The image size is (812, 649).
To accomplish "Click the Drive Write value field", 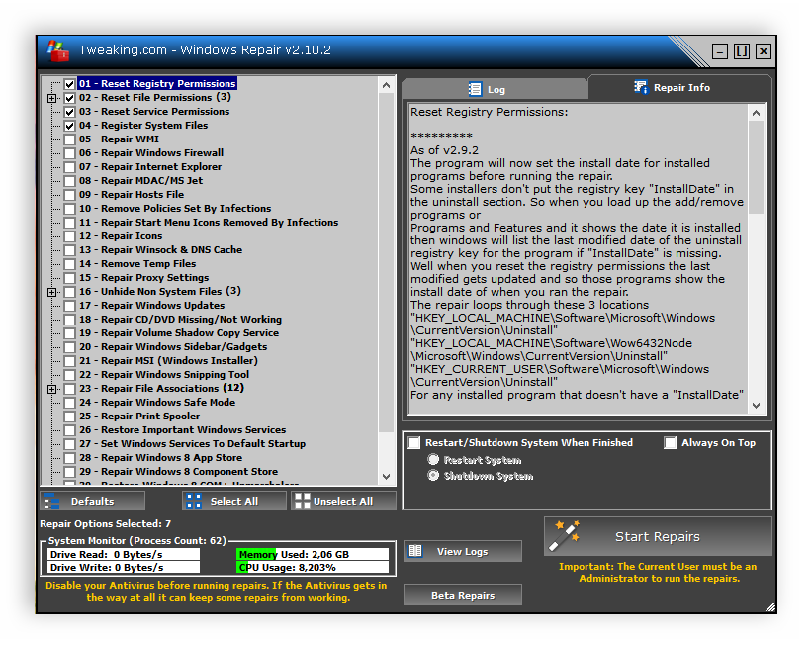I will click(x=123, y=567).
